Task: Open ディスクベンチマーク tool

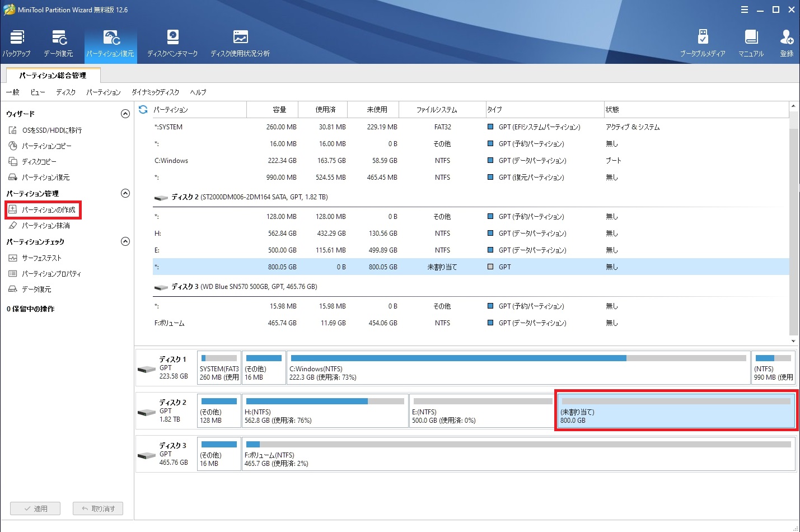Action: (x=172, y=44)
